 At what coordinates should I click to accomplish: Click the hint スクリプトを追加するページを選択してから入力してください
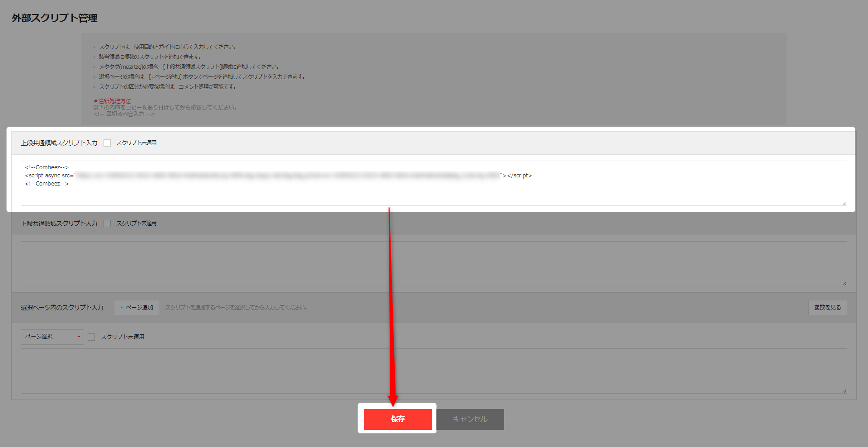tap(236, 308)
